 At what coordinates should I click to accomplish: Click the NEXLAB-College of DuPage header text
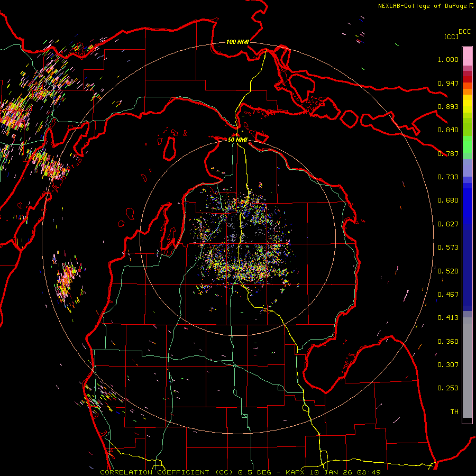point(422,6)
